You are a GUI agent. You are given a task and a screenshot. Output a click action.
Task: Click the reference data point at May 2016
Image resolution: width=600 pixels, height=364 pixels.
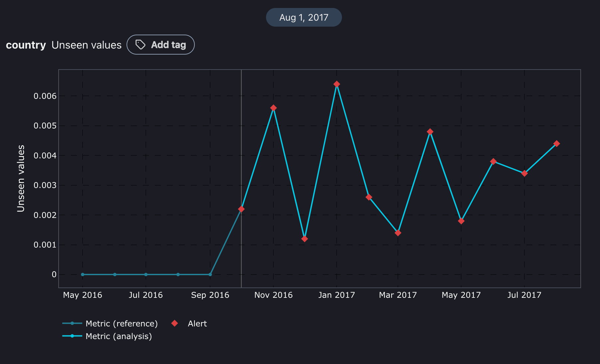click(83, 274)
